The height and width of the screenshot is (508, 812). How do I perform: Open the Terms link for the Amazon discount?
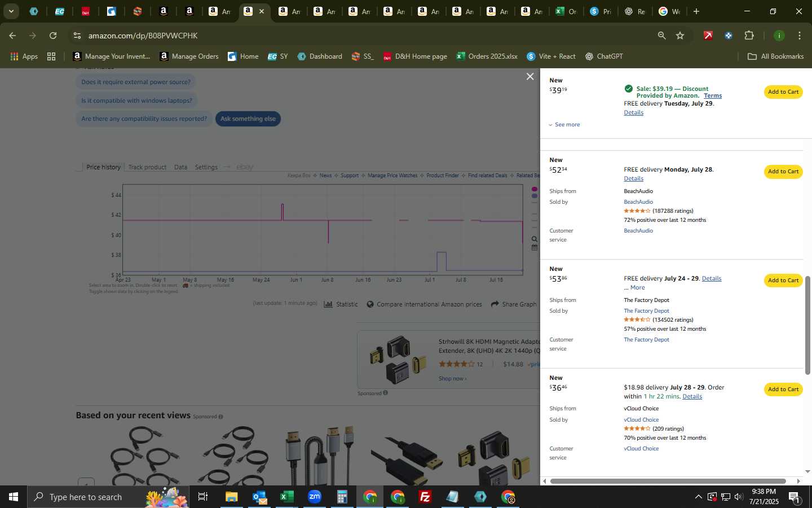[x=713, y=96]
